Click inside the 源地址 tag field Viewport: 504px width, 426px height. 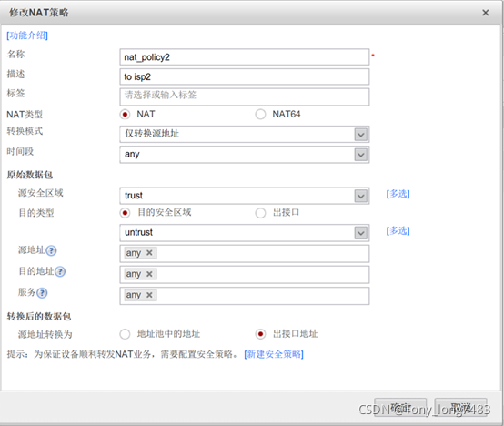(245, 254)
